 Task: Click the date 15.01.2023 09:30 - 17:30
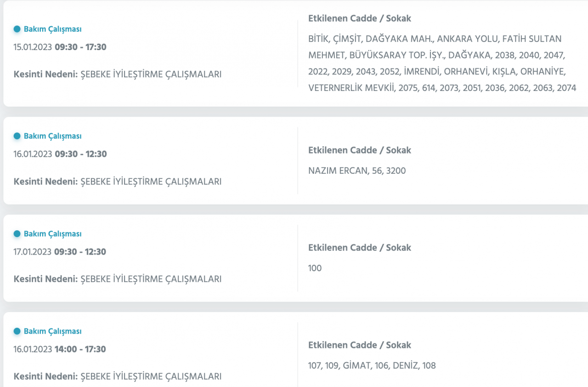pyautogui.click(x=60, y=47)
